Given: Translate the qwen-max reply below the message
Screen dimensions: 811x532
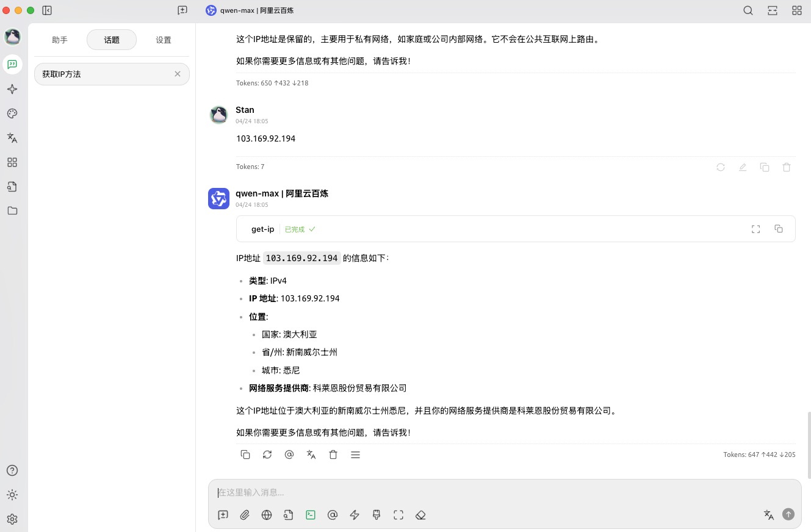Looking at the screenshot, I should coord(311,455).
